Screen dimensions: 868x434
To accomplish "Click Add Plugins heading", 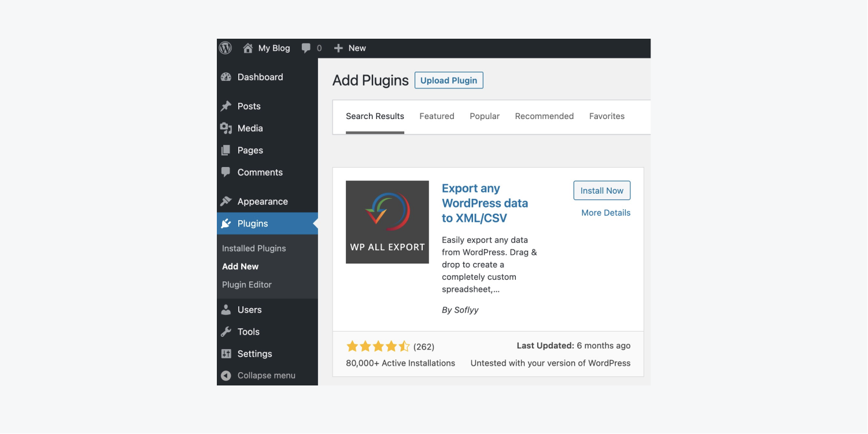I will click(x=371, y=80).
